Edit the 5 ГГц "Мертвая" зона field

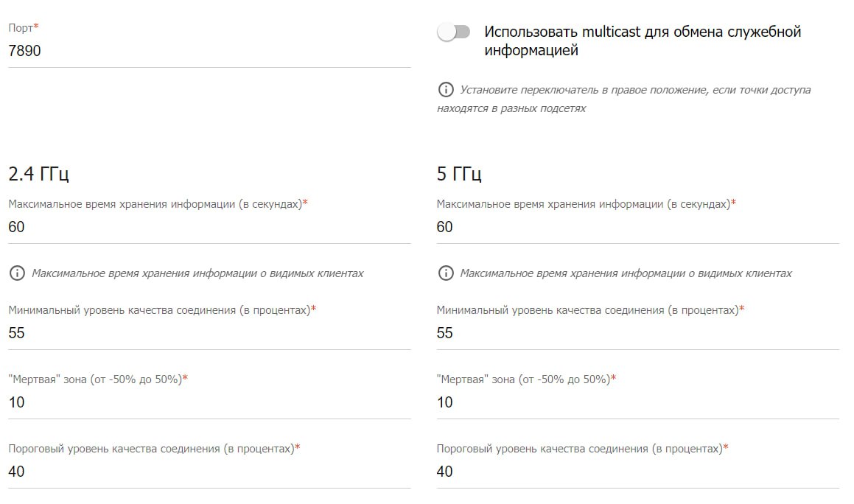pos(637,402)
